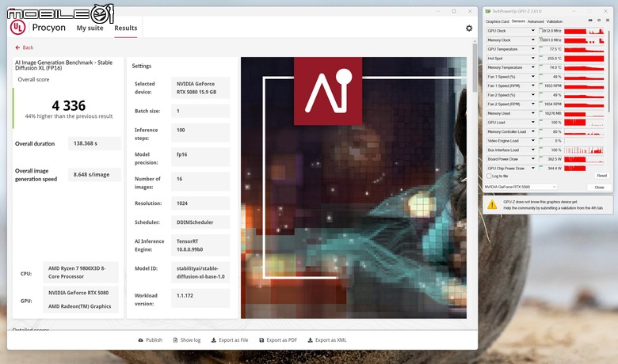The image size is (618, 364).
Task: Click Memory Used 16276 MB reading
Action: [551, 113]
